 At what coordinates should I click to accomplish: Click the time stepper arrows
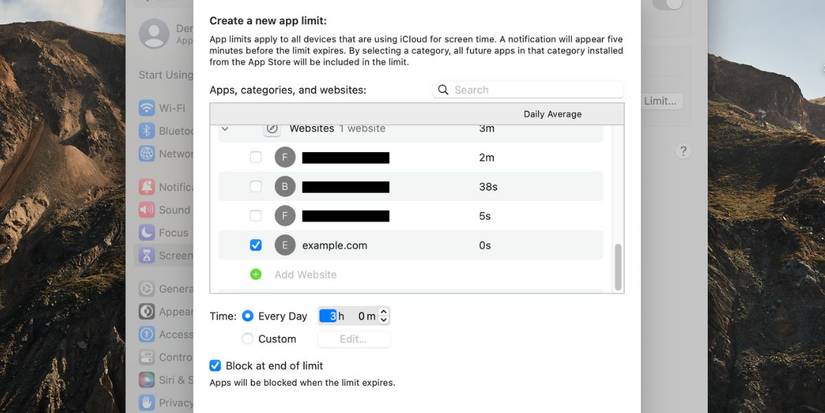click(x=384, y=316)
